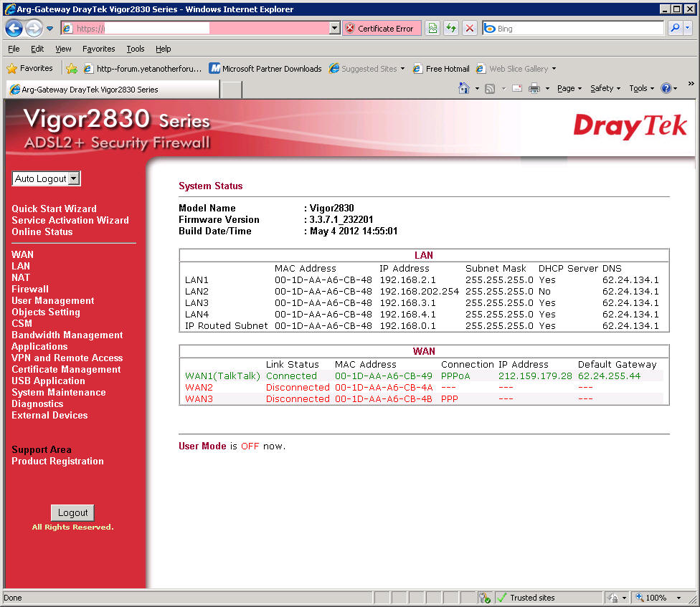
Task: Click the browser Back arrow button
Action: pos(14,29)
